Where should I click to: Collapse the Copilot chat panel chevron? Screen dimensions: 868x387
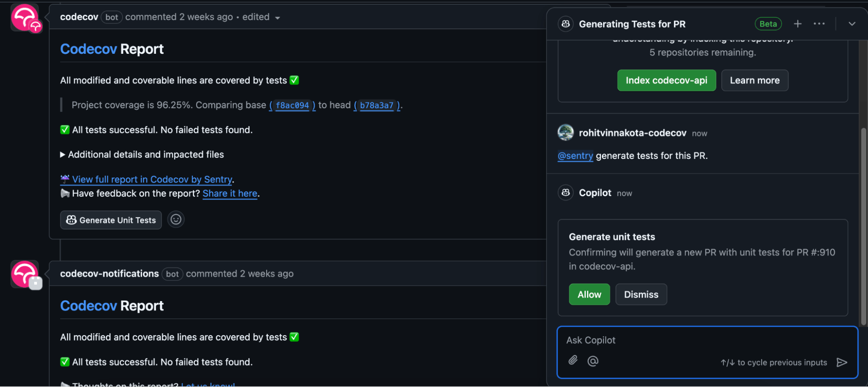[x=851, y=24]
